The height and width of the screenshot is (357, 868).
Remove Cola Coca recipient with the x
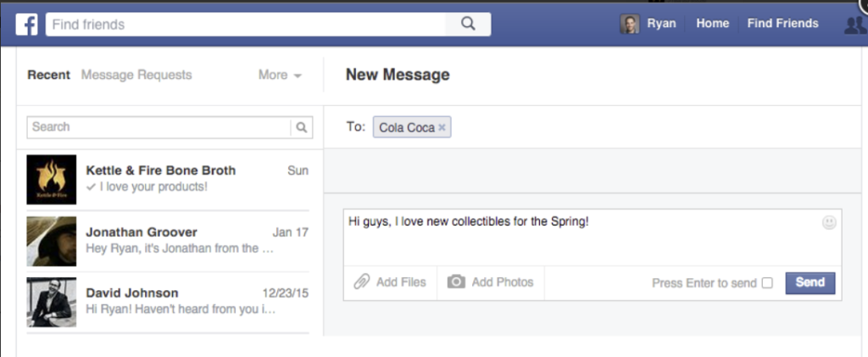tap(442, 127)
